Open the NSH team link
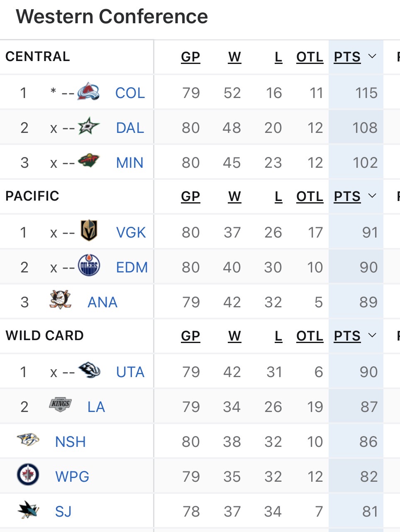This screenshot has height=532, width=400. click(x=71, y=442)
